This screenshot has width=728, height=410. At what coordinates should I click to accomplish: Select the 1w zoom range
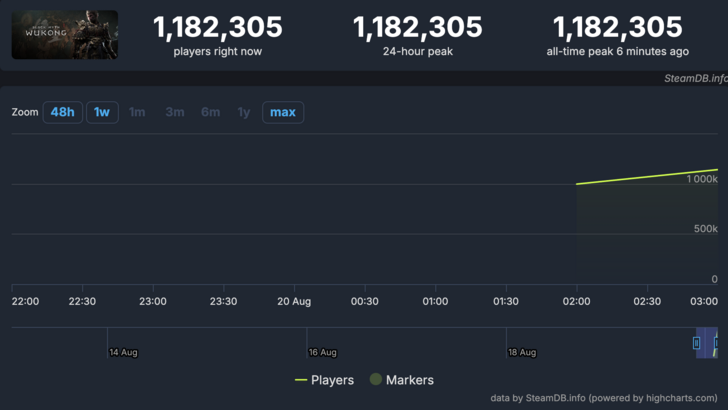(102, 112)
